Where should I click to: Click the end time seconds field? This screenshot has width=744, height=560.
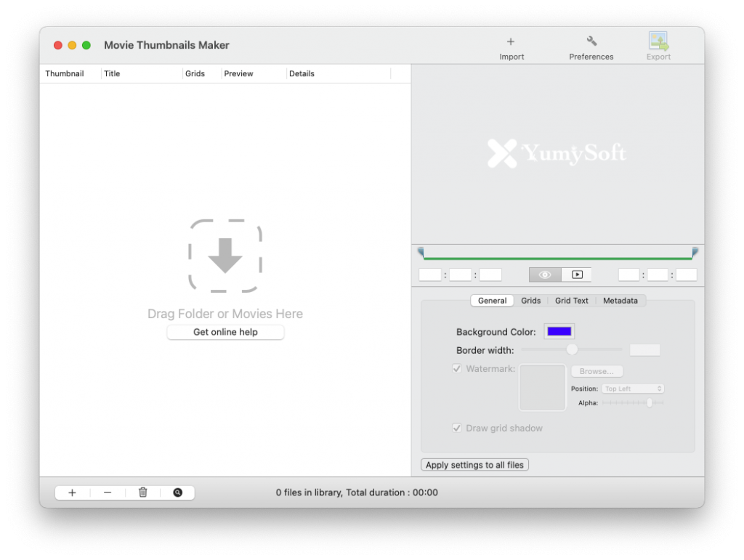(687, 275)
